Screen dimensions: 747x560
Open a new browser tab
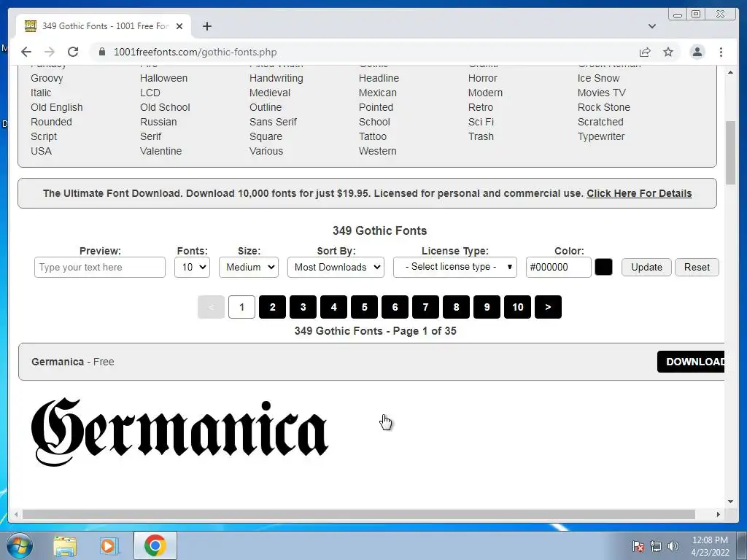[206, 26]
